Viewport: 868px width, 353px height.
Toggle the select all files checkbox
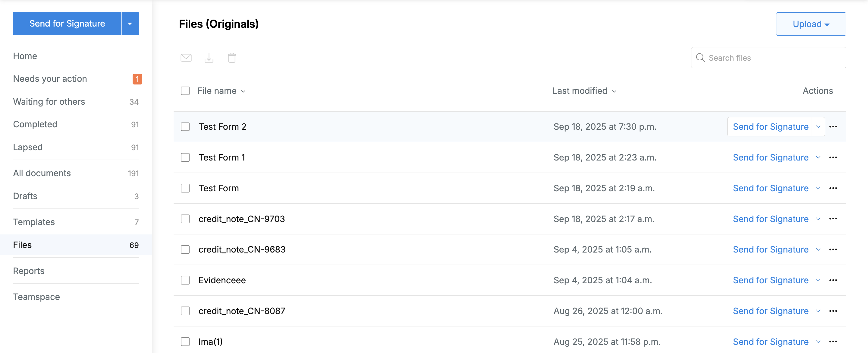point(185,91)
